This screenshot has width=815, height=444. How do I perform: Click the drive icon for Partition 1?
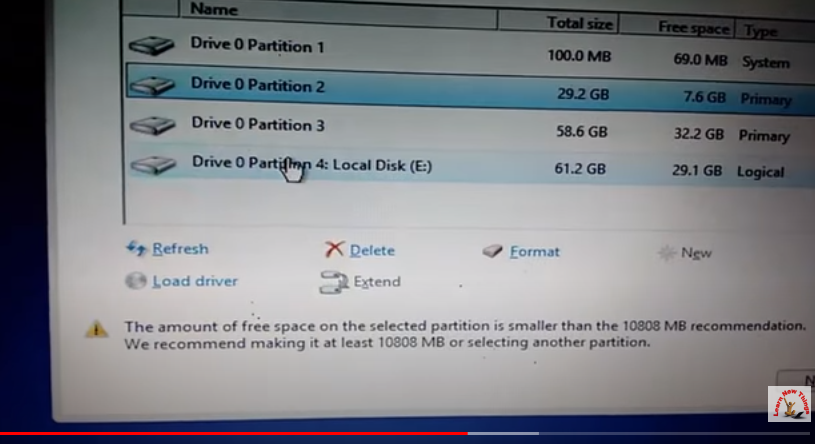(x=151, y=46)
